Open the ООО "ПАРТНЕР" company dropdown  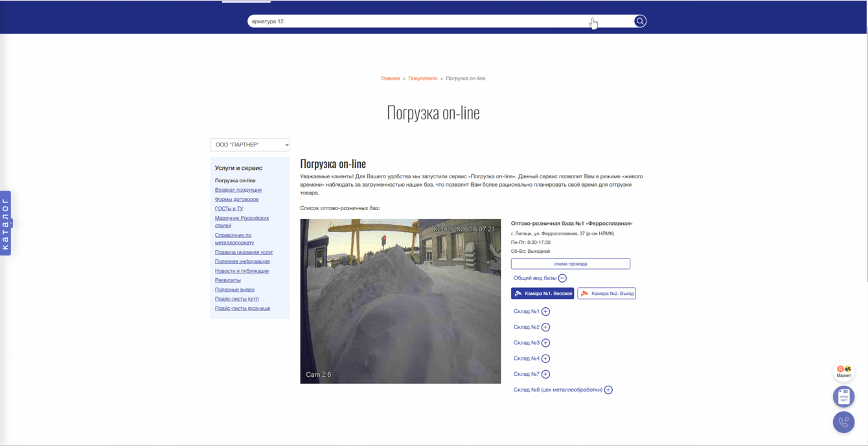pyautogui.click(x=250, y=145)
